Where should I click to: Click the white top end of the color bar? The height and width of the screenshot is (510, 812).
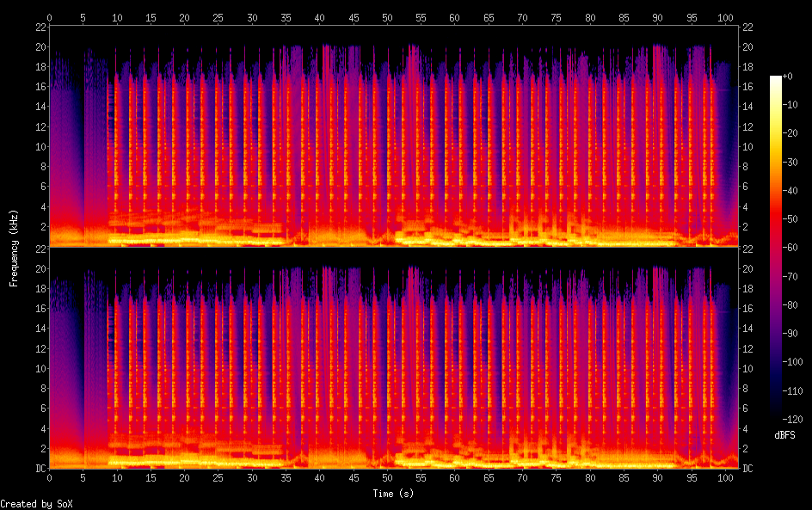tap(776, 79)
